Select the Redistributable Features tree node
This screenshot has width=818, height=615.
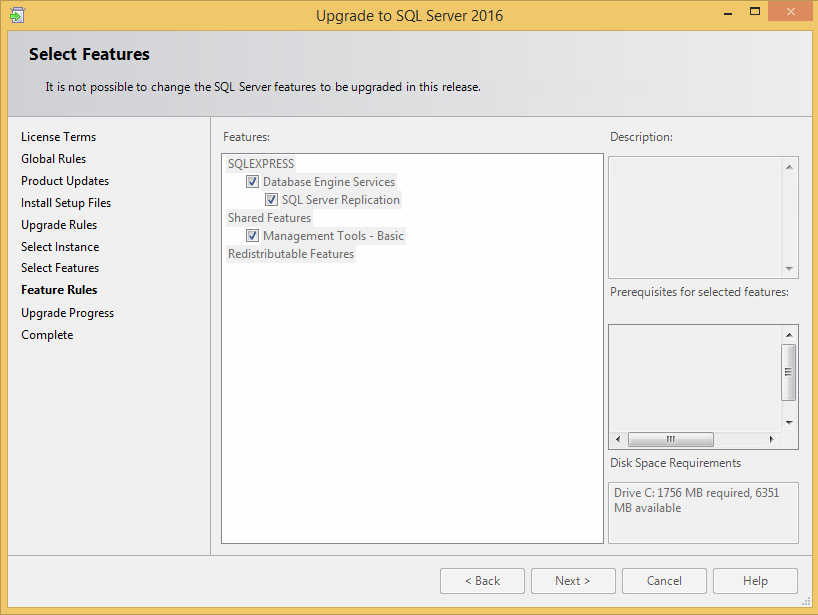point(291,254)
